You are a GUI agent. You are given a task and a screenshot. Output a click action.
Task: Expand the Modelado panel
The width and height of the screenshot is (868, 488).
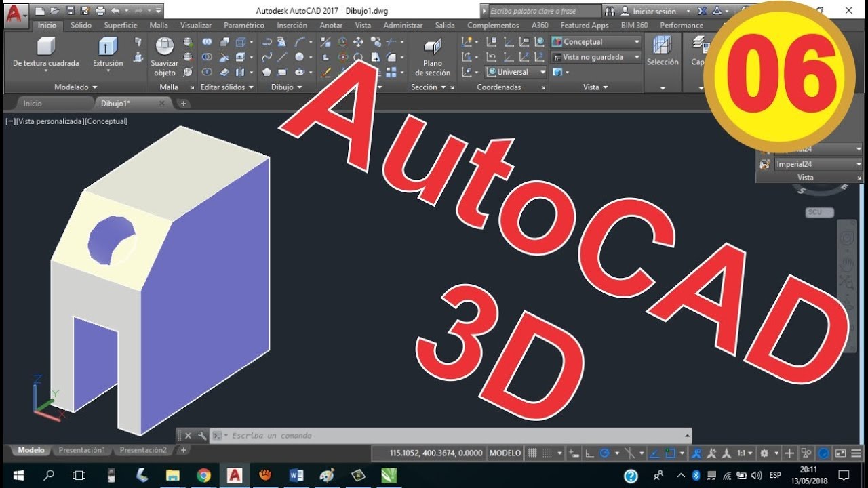point(76,87)
